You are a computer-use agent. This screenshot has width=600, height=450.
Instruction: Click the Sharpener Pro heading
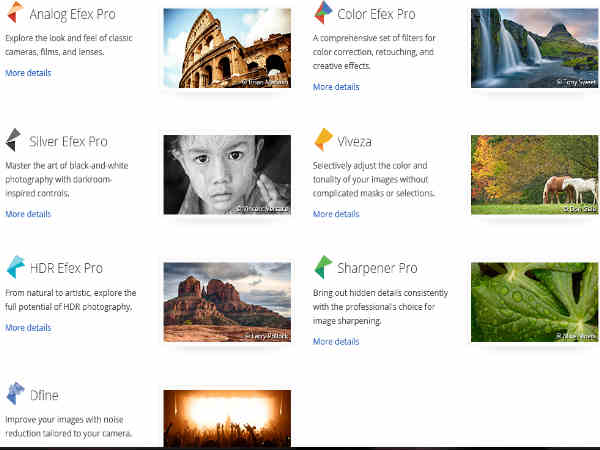coord(377,268)
